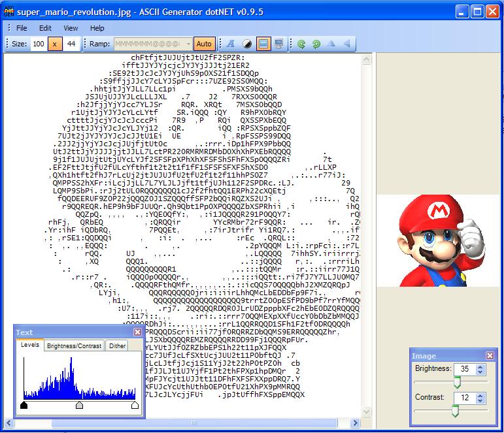Toggle the Auto ramp button
The width and height of the screenshot is (504, 433).
tap(204, 44)
